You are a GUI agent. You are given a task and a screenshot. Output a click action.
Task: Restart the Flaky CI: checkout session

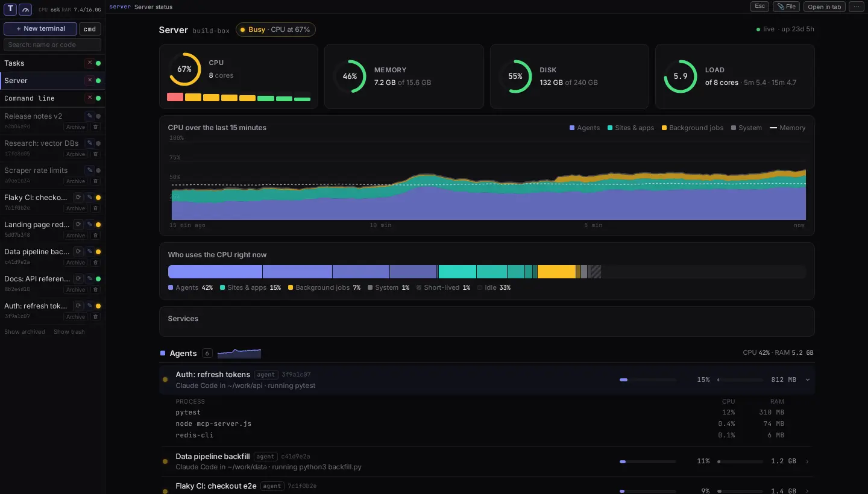click(x=78, y=198)
